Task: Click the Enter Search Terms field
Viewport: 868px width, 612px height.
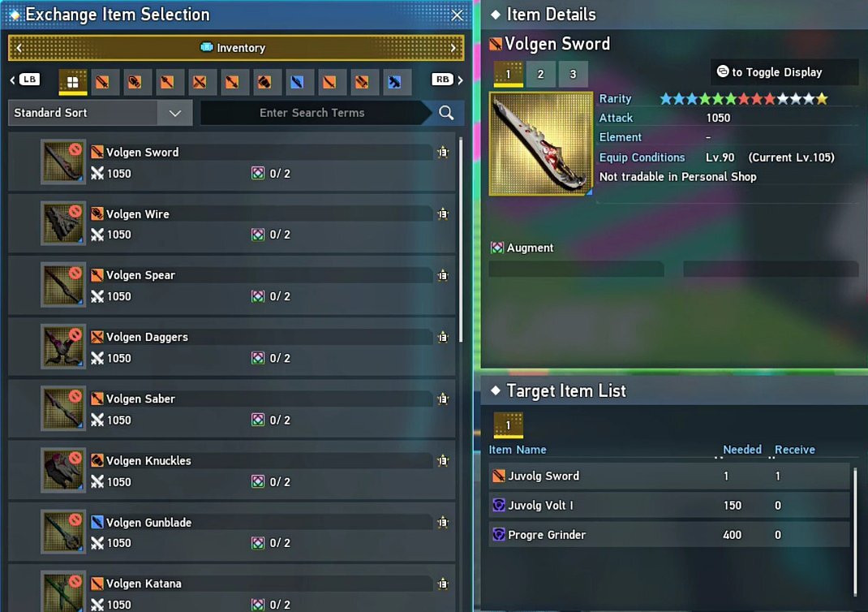Action: 312,113
